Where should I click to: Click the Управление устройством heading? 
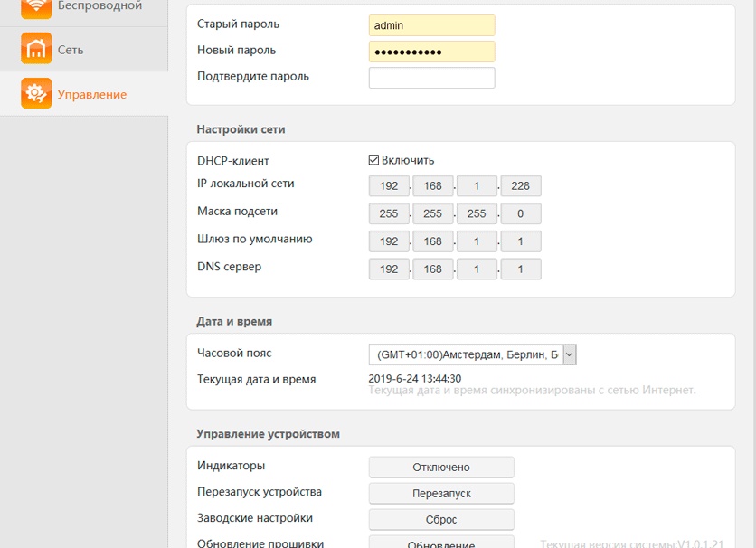(x=268, y=434)
